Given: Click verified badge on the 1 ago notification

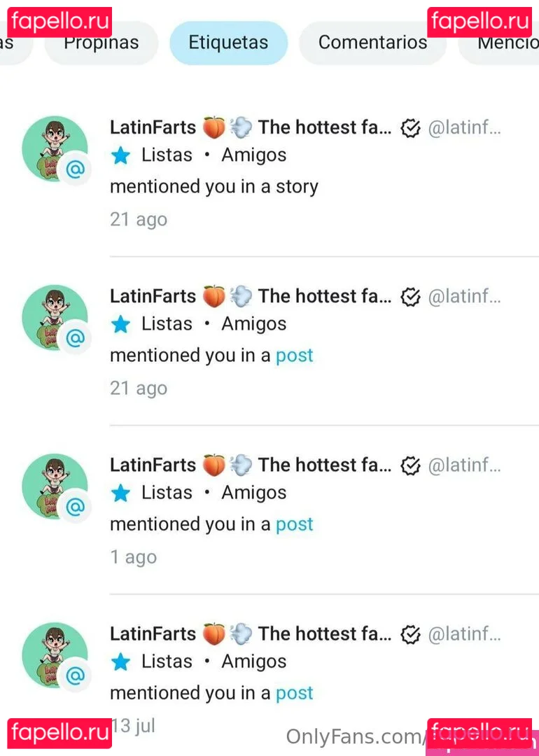Looking at the screenshot, I should coord(410,465).
